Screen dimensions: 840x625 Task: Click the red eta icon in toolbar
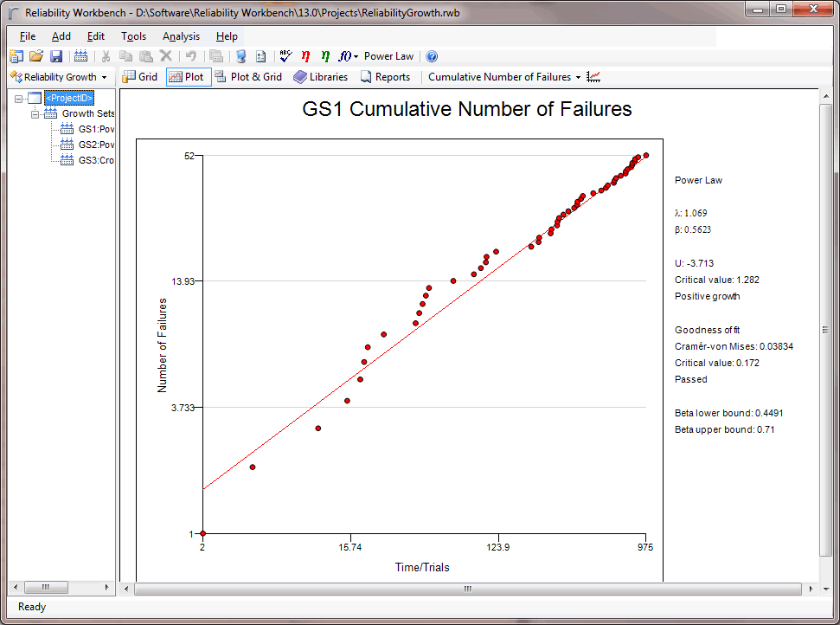[305, 56]
